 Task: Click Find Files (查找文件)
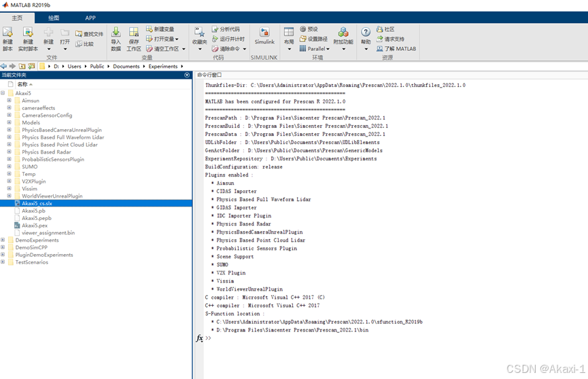pos(89,34)
